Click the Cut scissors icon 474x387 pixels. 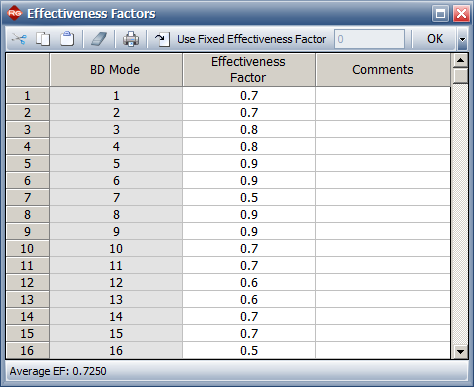click(19, 39)
